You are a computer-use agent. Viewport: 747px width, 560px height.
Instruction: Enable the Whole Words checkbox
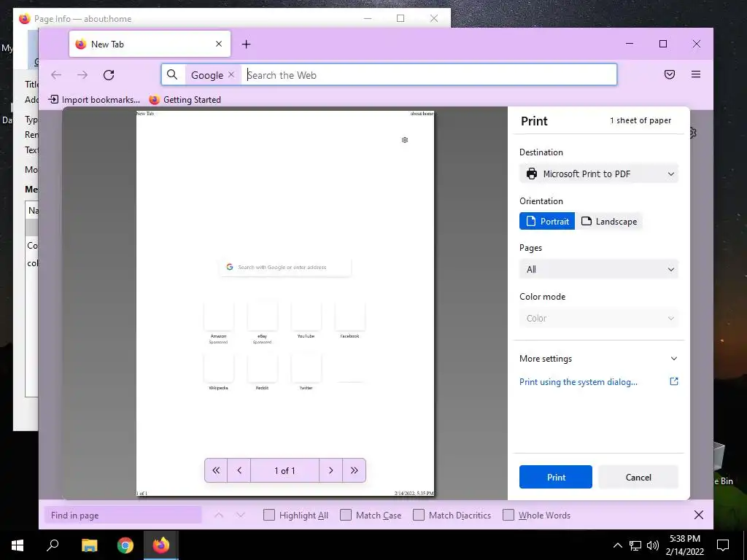508,516
